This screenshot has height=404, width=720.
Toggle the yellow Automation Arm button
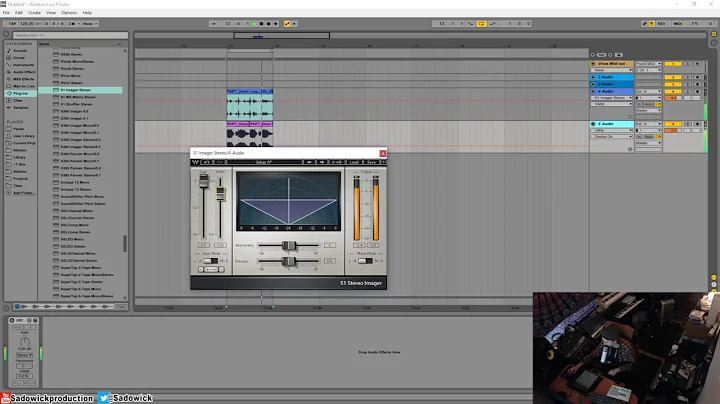pos(287,23)
